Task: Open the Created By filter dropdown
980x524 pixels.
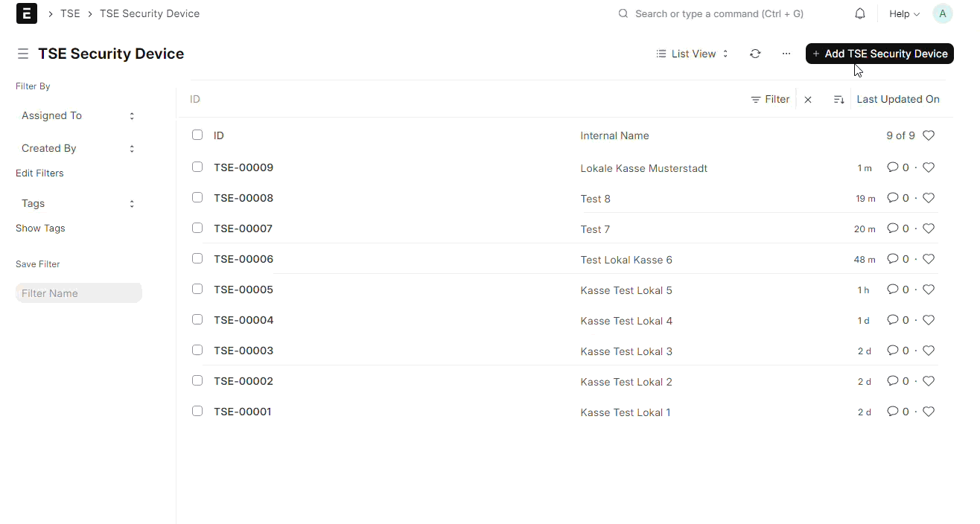Action: pos(78,149)
